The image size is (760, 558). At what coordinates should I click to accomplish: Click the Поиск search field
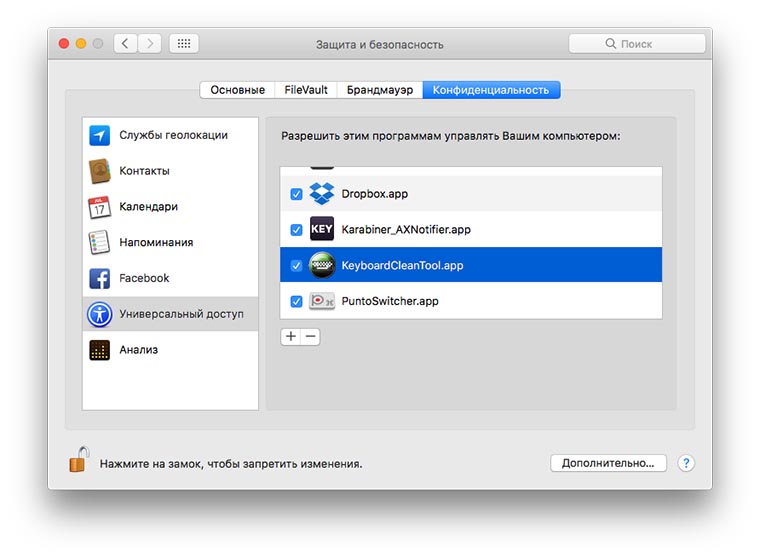tap(637, 44)
